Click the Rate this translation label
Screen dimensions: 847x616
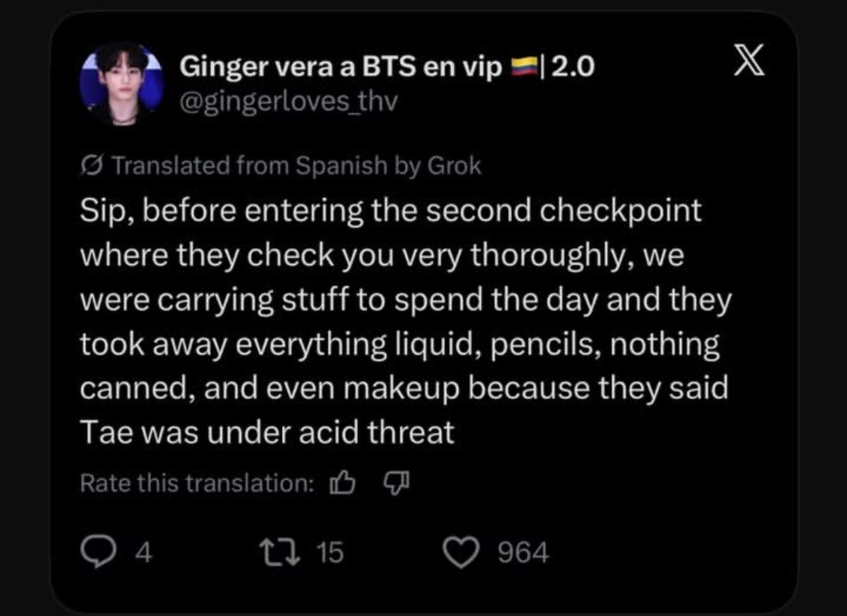197,482
